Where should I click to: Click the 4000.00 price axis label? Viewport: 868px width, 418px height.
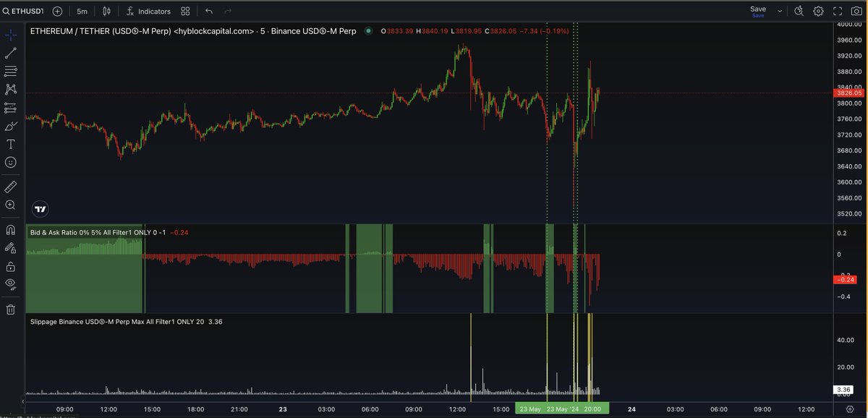848,25
